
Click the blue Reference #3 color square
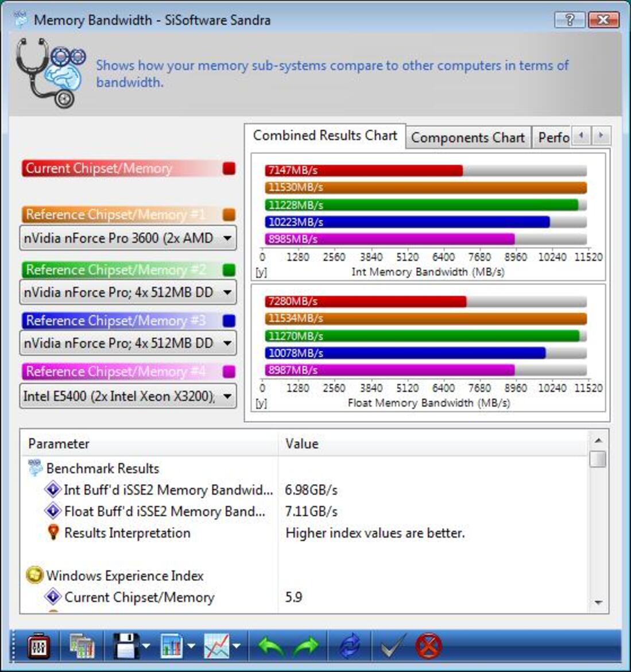tap(229, 320)
